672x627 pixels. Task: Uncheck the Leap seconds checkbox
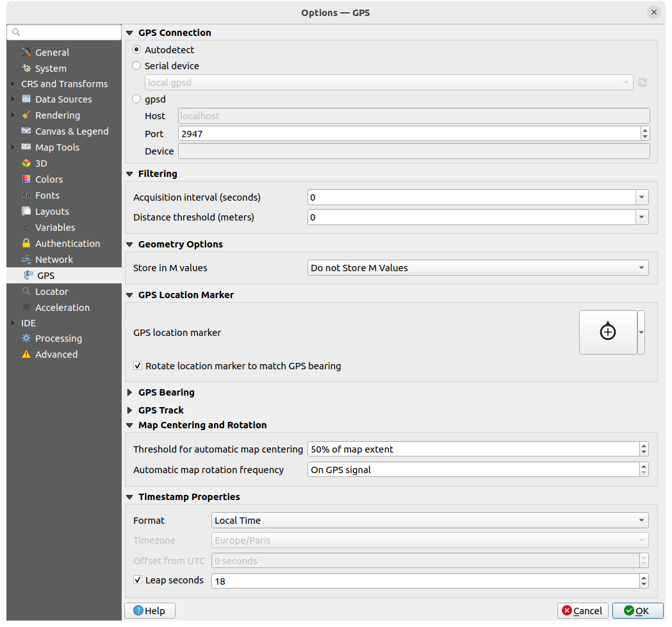pos(138,580)
